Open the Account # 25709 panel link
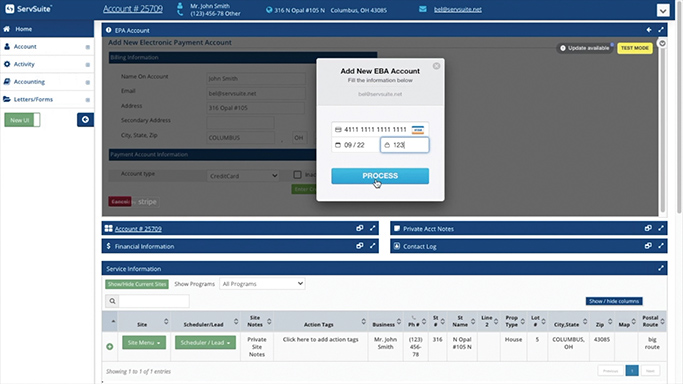Image resolution: width=683 pixels, height=384 pixels. [138, 229]
